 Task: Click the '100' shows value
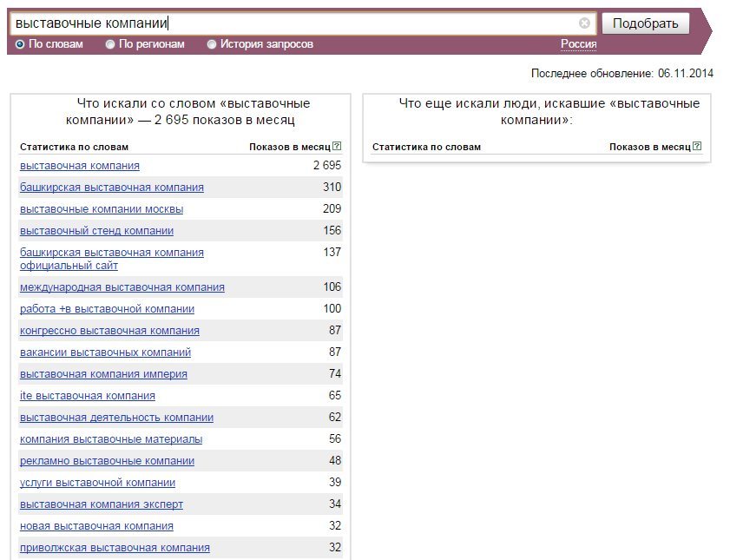click(332, 308)
